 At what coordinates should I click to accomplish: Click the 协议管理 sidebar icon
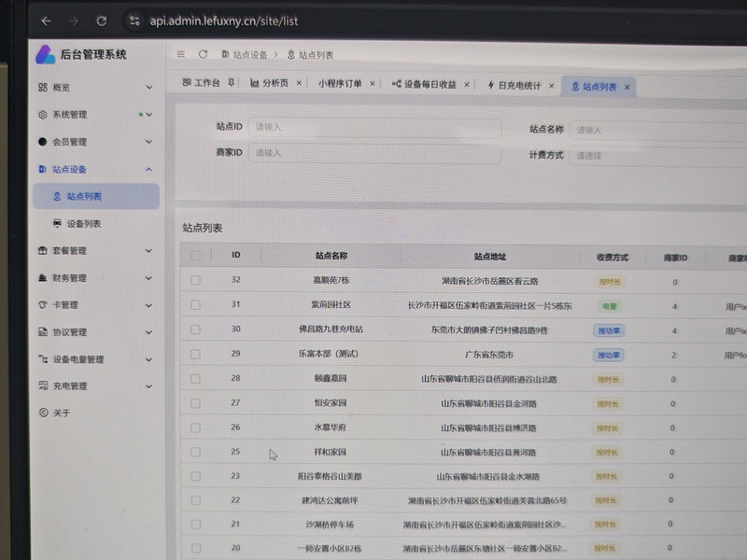tap(42, 332)
